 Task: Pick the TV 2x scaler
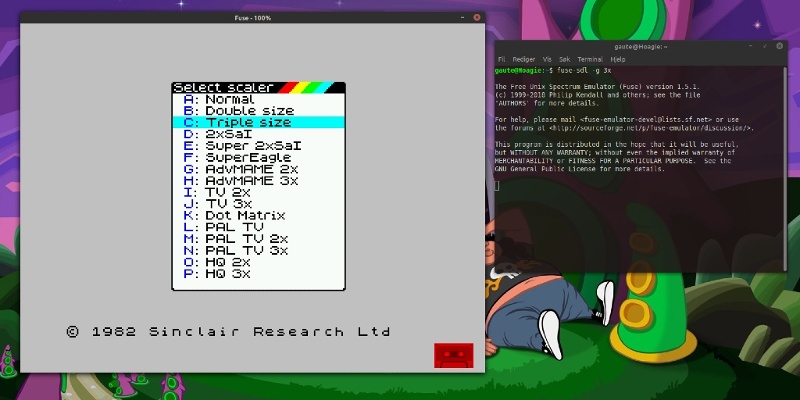pyautogui.click(x=259, y=192)
